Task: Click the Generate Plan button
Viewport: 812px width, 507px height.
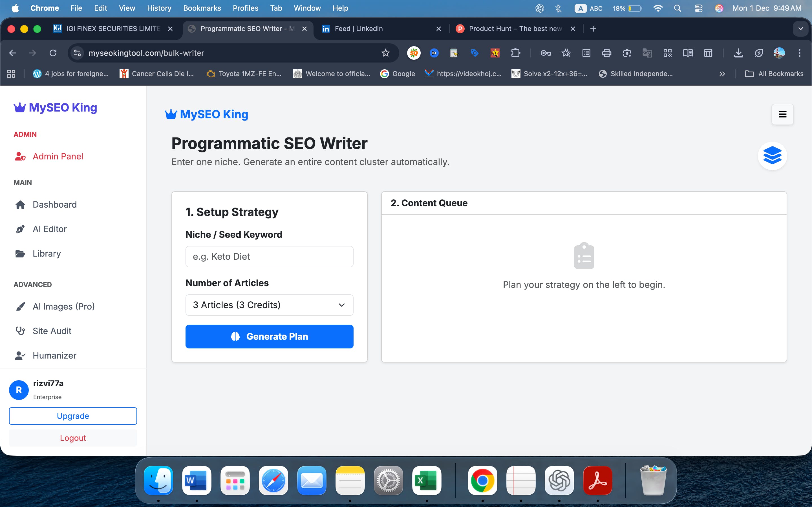Action: (x=269, y=336)
